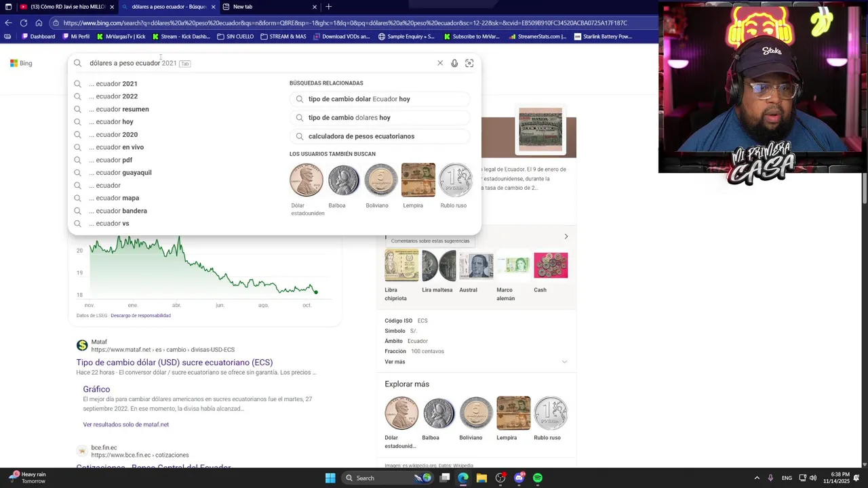Screen dimensions: 868x488
Task: Open Descargo de responsabilidad link
Action: point(140,316)
